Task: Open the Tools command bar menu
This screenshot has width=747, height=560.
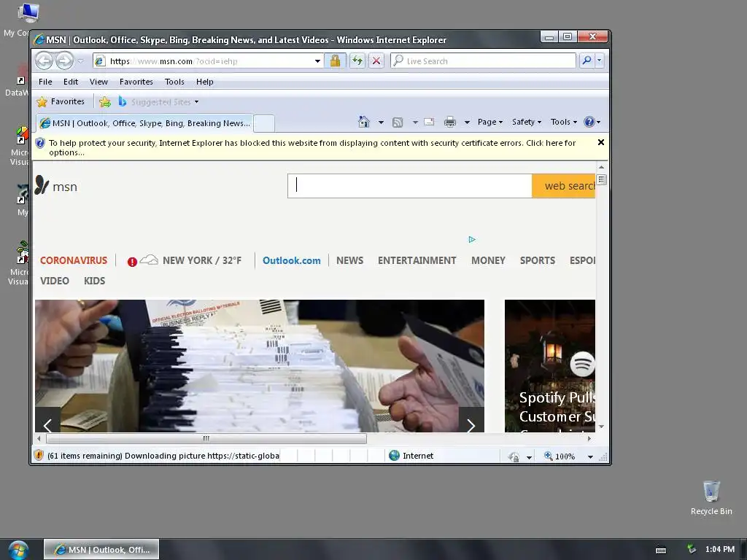Action: (x=564, y=122)
